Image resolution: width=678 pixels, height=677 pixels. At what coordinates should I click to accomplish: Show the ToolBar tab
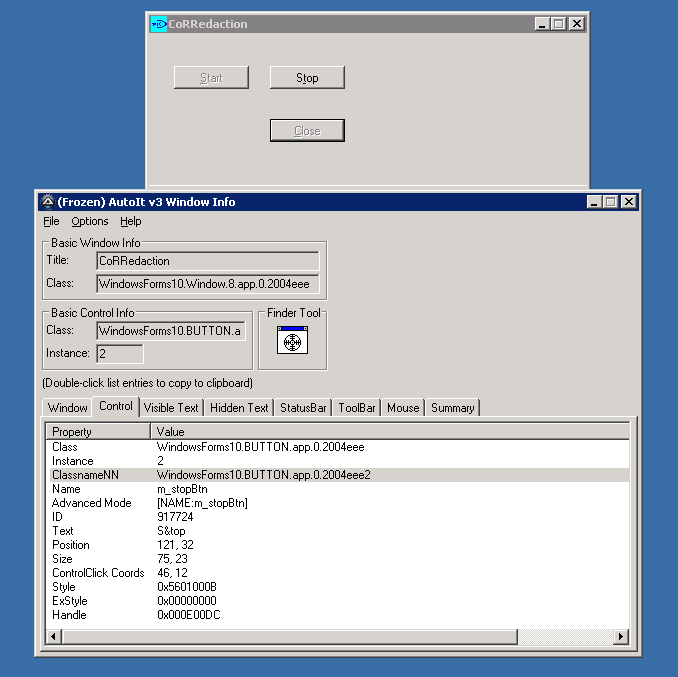pyautogui.click(x=357, y=408)
